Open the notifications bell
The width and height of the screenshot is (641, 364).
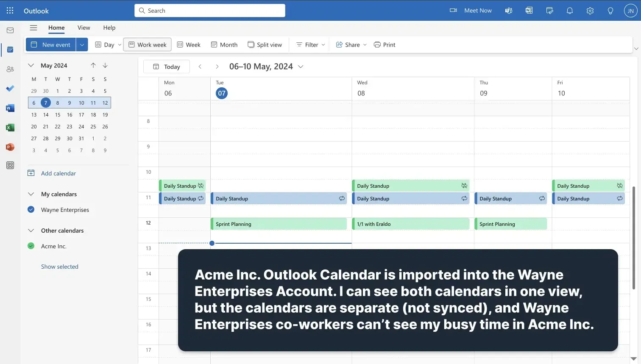coord(569,11)
